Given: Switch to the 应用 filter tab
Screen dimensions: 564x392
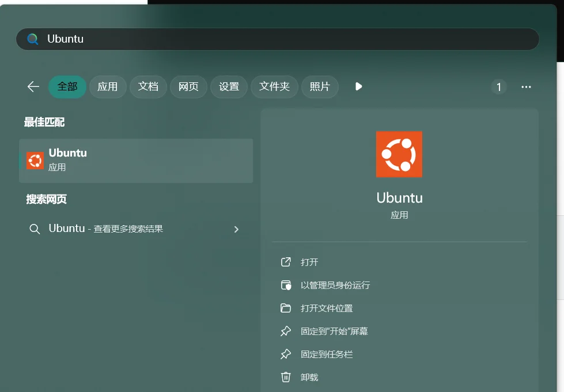Looking at the screenshot, I should click(107, 86).
